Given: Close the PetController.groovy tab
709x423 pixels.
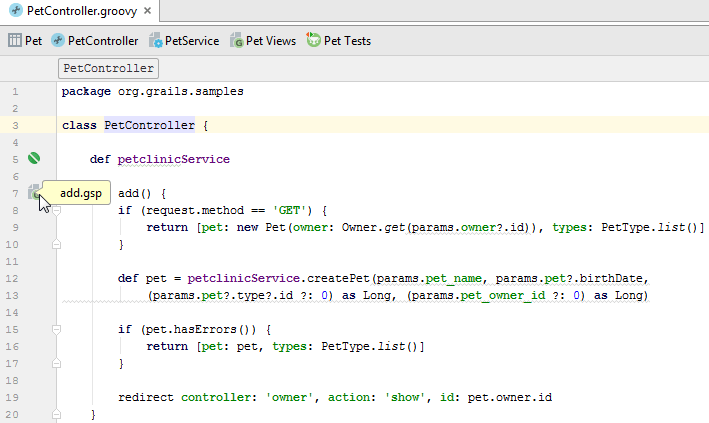Looking at the screenshot, I should pos(147,13).
